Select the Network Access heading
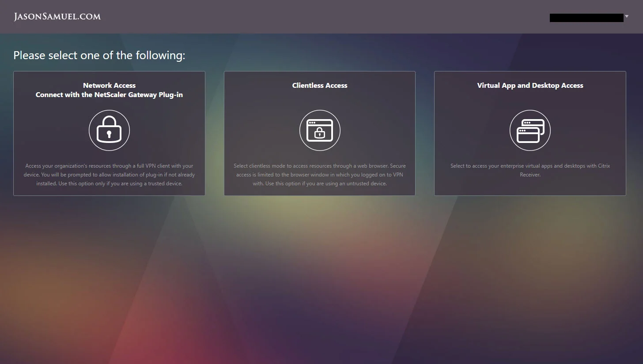The image size is (643, 364). click(109, 86)
